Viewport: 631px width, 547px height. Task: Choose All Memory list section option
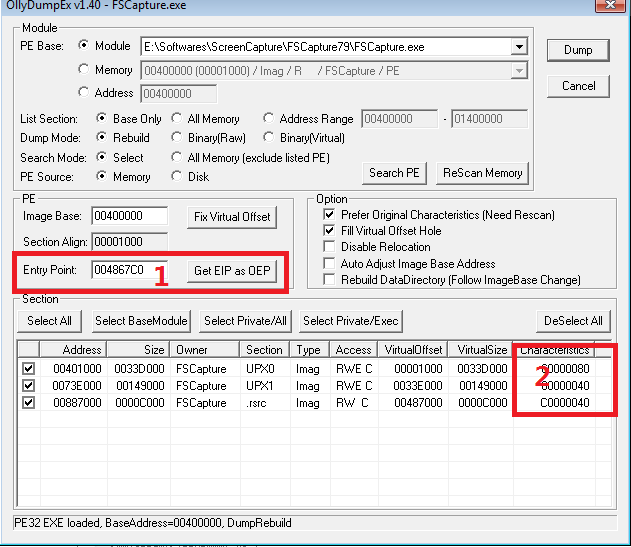click(x=176, y=118)
